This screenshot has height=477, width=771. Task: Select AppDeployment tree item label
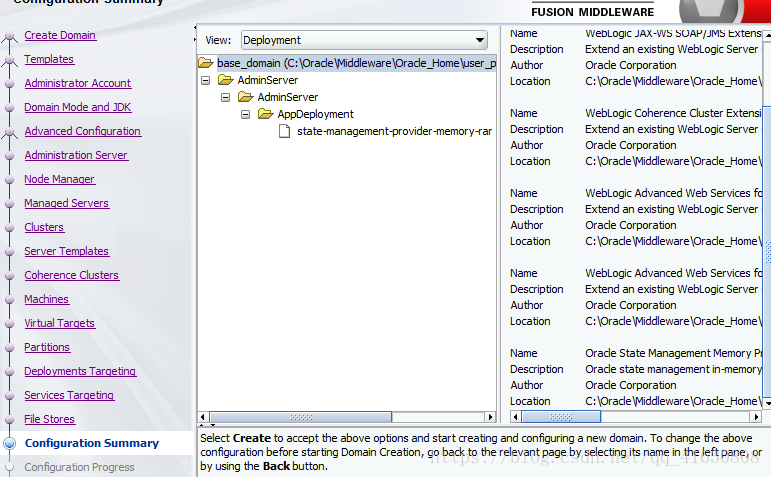(x=315, y=115)
